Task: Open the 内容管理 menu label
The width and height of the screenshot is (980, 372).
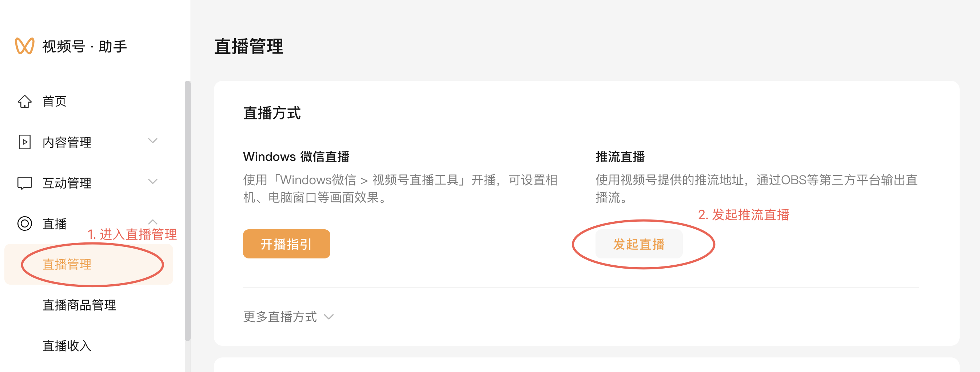Action: (x=67, y=142)
